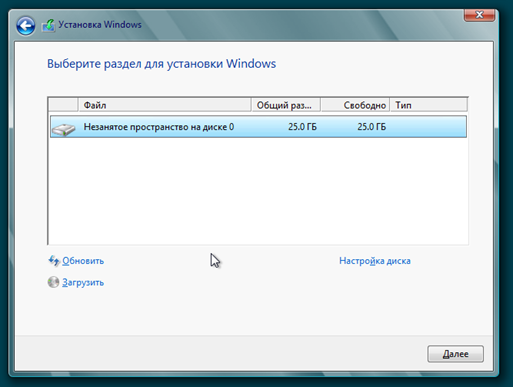Click the hard drive icon in disk row
This screenshot has height=387, width=513.
click(x=63, y=129)
